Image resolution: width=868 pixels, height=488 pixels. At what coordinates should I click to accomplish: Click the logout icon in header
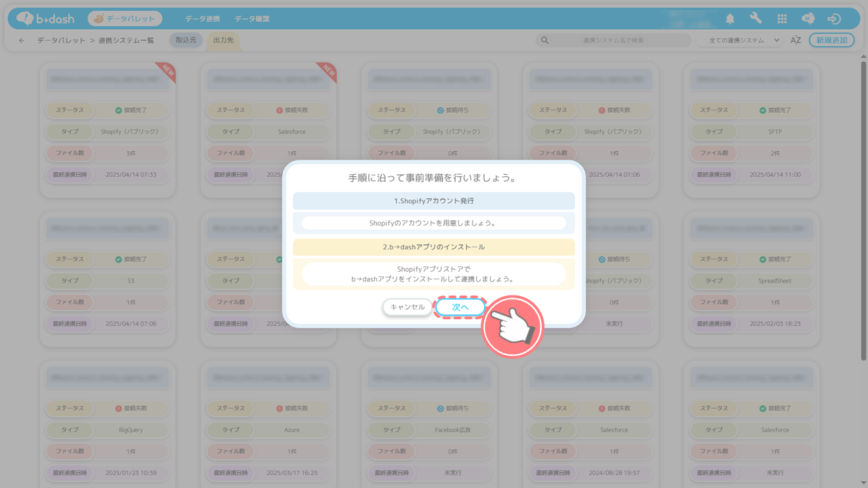coord(834,19)
